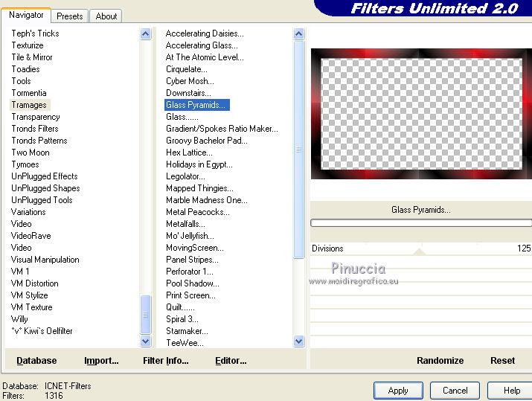The height and width of the screenshot is (401, 532).
Task: Select Tile & Mirror category
Action: (x=32, y=57)
